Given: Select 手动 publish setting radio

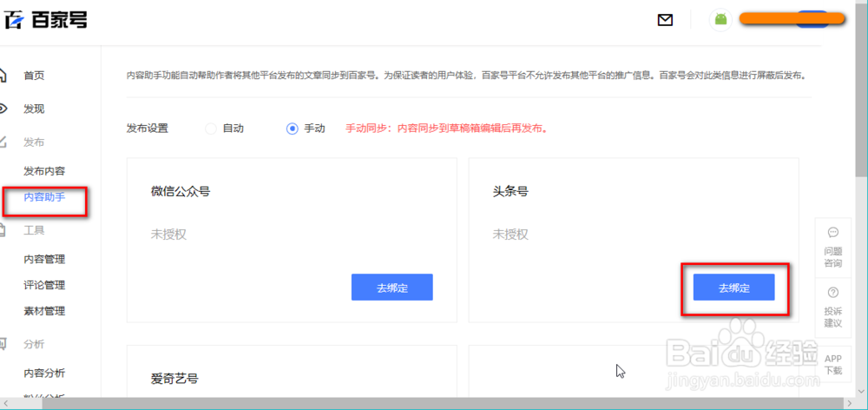Looking at the screenshot, I should click(292, 129).
